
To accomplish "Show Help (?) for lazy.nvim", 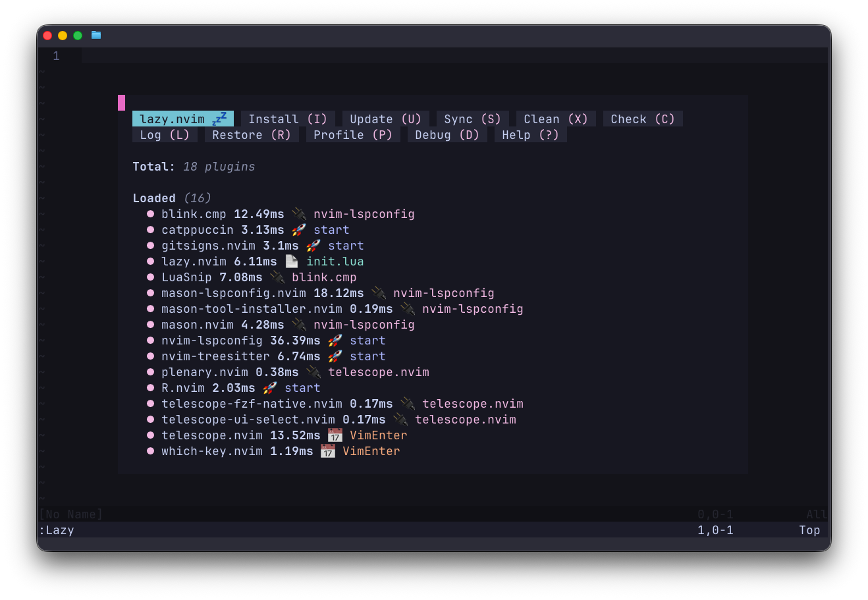I will click(x=530, y=135).
